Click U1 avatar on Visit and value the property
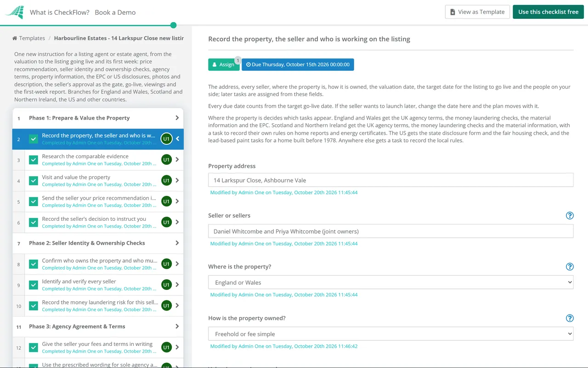The width and height of the screenshot is (588, 368). click(x=166, y=180)
